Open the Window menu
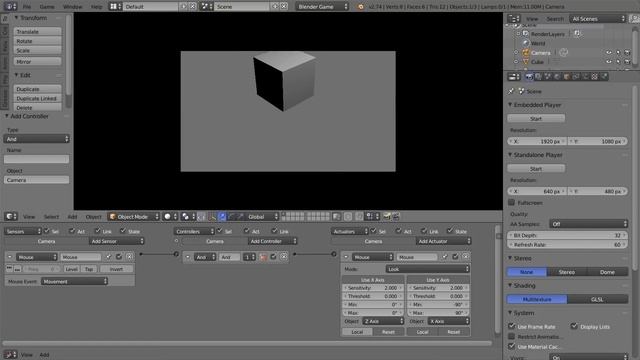640x360 pixels. tap(73, 7)
